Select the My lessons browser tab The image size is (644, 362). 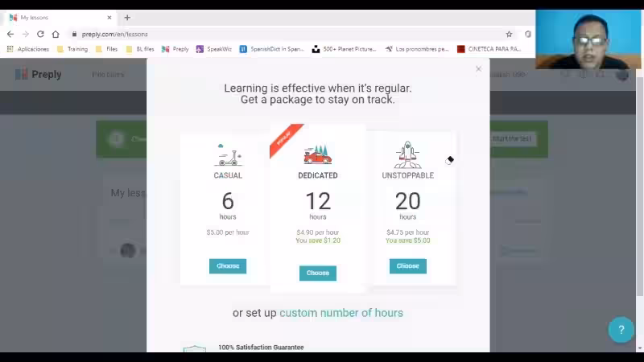[x=56, y=18]
